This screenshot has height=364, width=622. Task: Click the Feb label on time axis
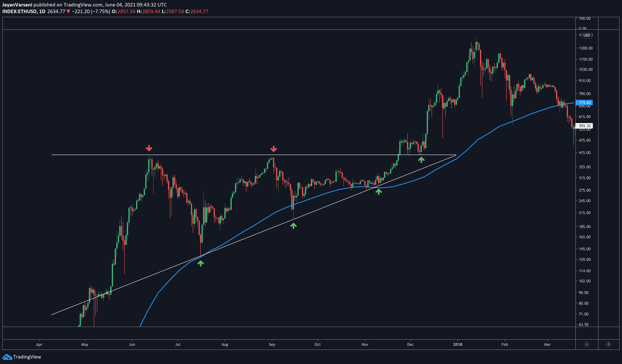tap(505, 344)
